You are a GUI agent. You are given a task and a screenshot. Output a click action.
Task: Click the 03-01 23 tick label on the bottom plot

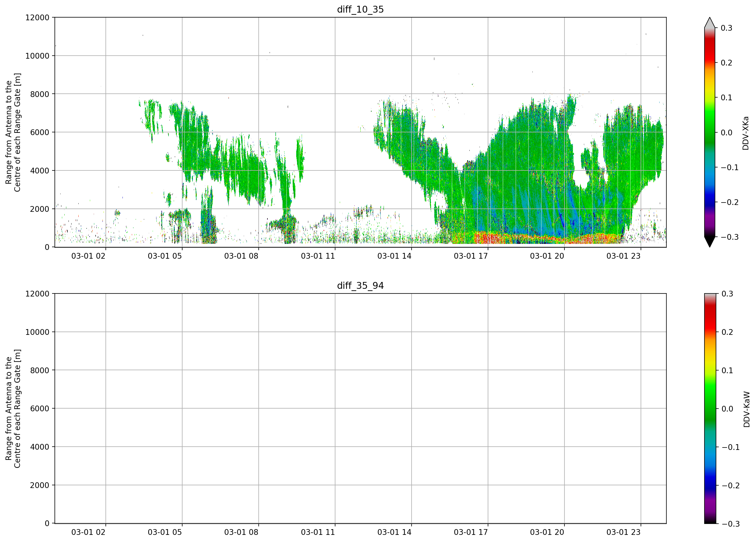click(623, 532)
